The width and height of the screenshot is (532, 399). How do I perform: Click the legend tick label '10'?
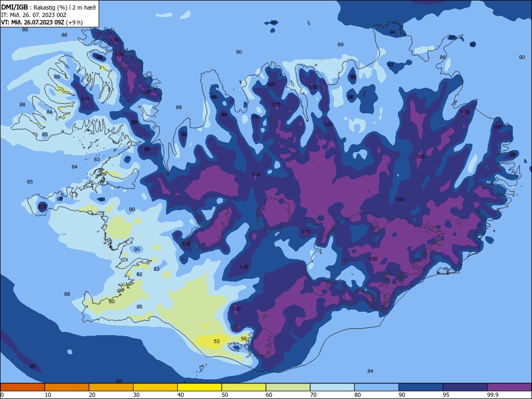[48, 395]
